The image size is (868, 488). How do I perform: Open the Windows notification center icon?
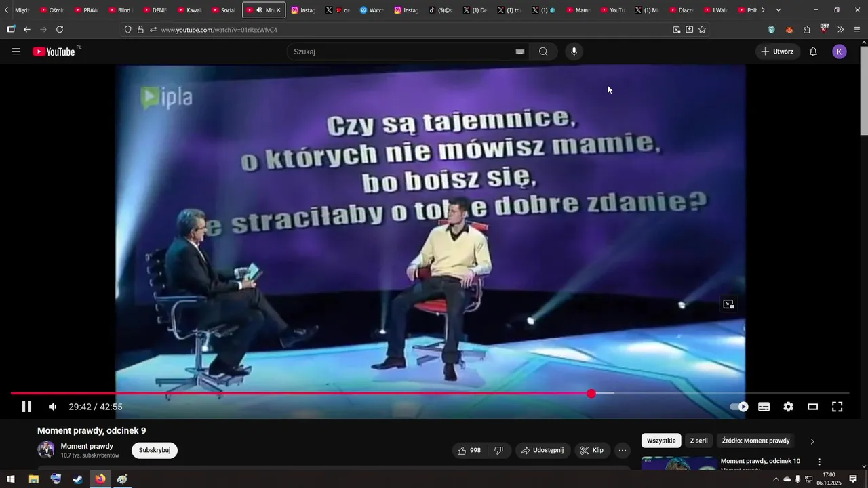point(853,479)
